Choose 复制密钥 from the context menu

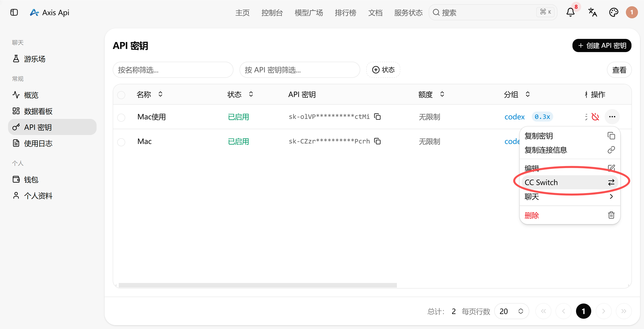570,136
